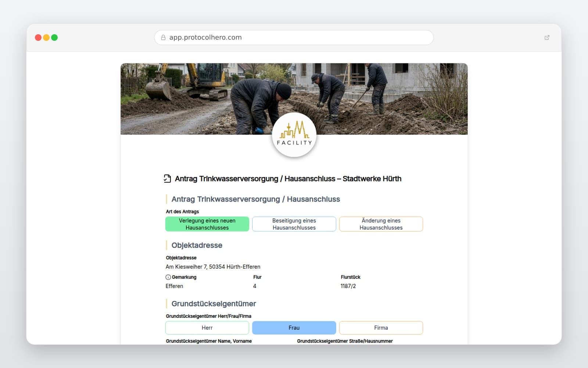Click the app.protocolhero.com address field
Screen dimensions: 588x368
(x=294, y=38)
